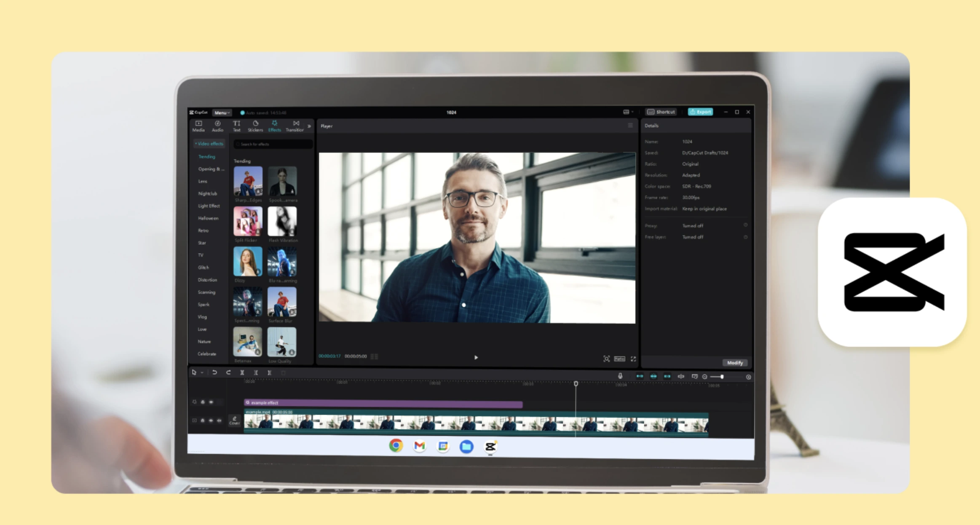The height and width of the screenshot is (525, 980).
Task: Lock the main video track
Action: point(203,421)
